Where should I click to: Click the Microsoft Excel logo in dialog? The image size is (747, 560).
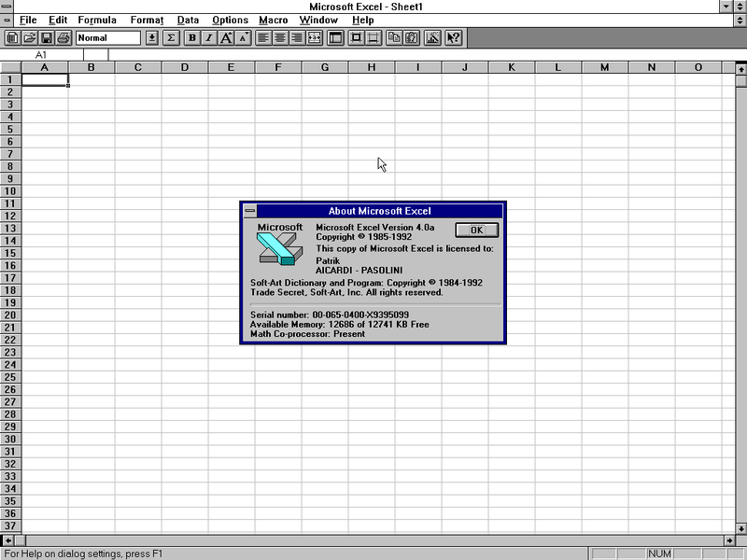tap(280, 245)
